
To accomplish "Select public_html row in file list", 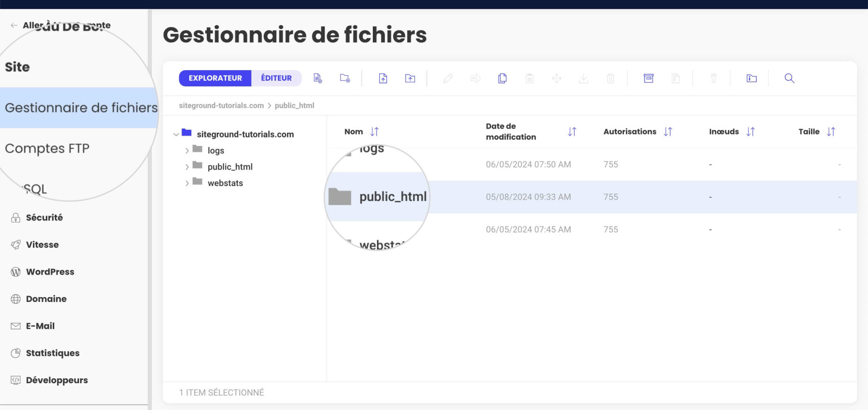I will pyautogui.click(x=592, y=197).
